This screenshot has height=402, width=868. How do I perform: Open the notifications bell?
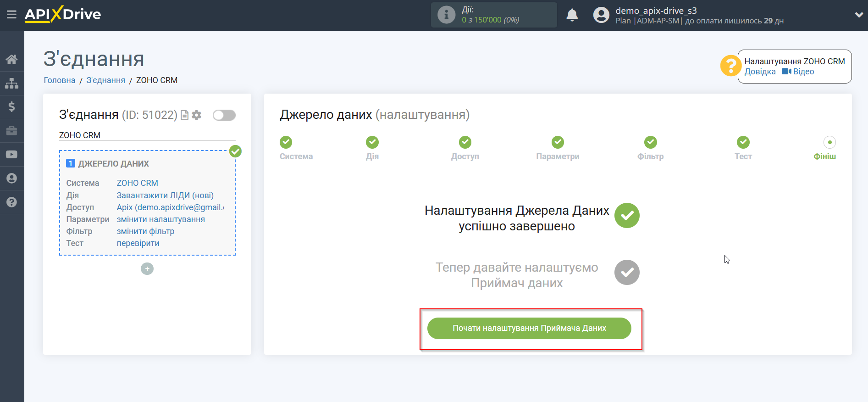[x=572, y=15]
